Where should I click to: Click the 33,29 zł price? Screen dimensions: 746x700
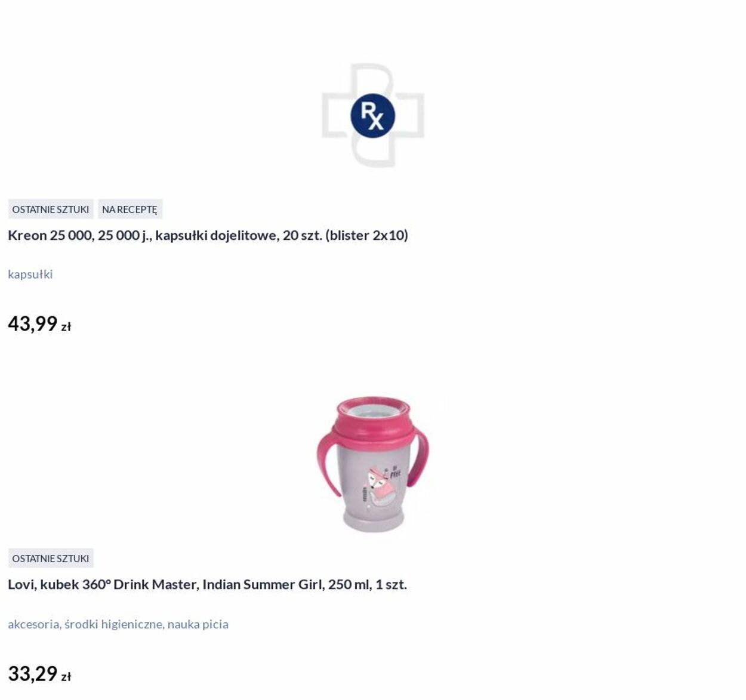(39, 674)
